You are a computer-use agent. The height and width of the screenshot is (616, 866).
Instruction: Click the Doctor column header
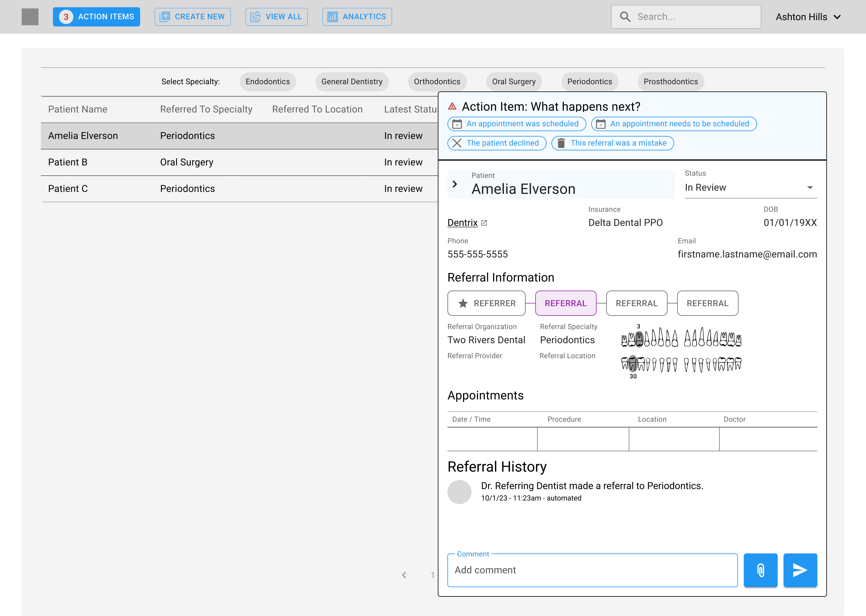click(x=734, y=419)
